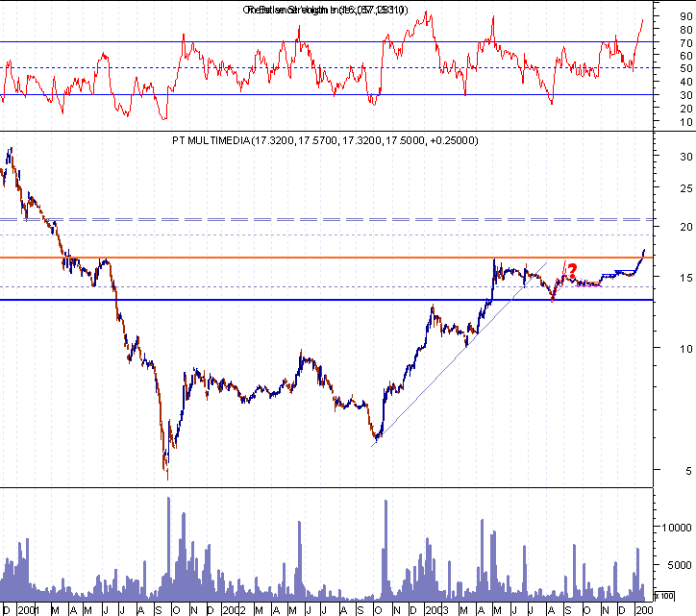Click the PT MULTIMEDIA chart title text
The height and width of the screenshot is (616, 696).
325,140
